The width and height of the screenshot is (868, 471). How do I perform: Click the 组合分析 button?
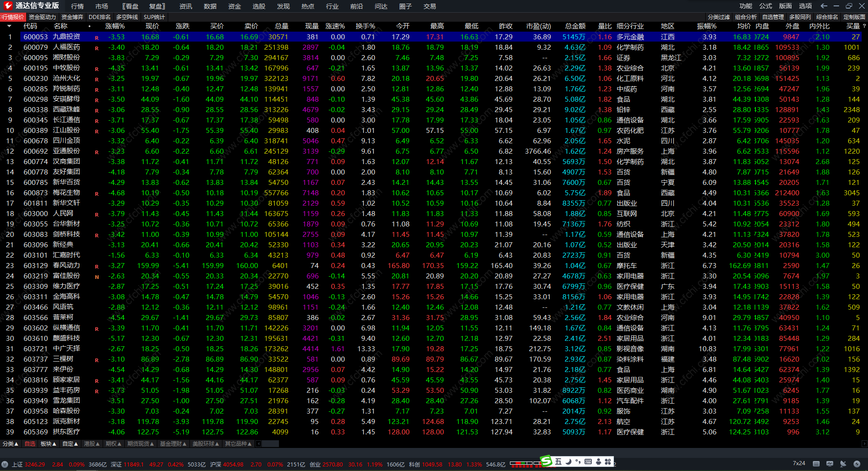(x=746, y=17)
